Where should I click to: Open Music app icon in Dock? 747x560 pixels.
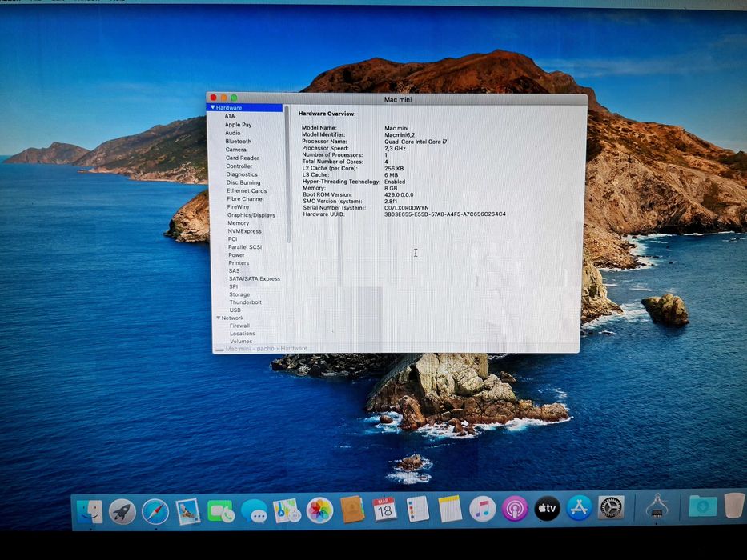(x=482, y=509)
